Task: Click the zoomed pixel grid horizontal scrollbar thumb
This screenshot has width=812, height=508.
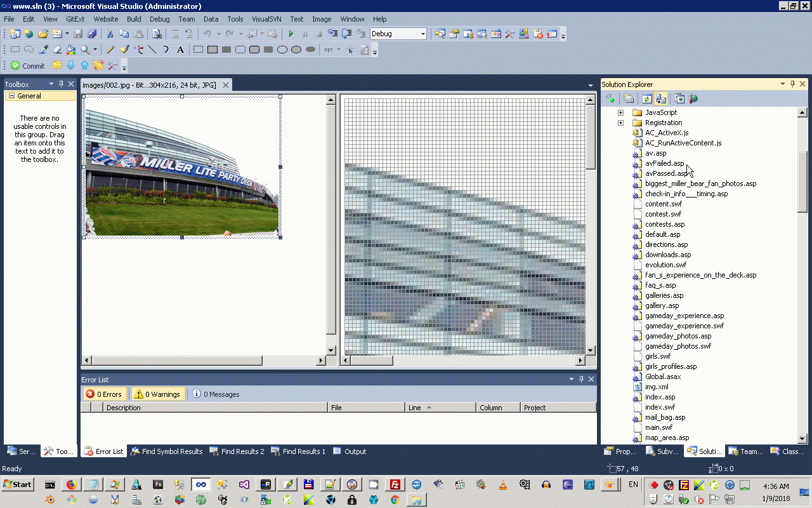Action: [x=371, y=361]
